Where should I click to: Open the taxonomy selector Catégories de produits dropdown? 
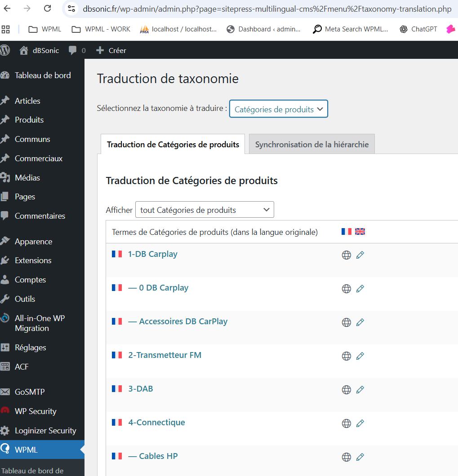(x=278, y=109)
